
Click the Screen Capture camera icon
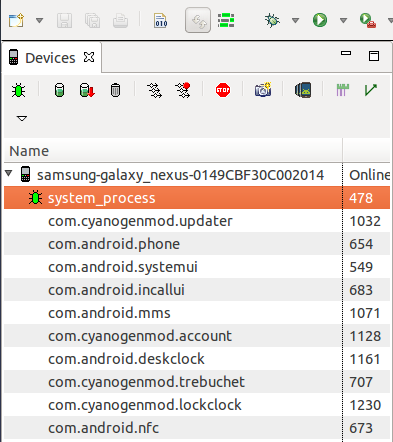[263, 90]
